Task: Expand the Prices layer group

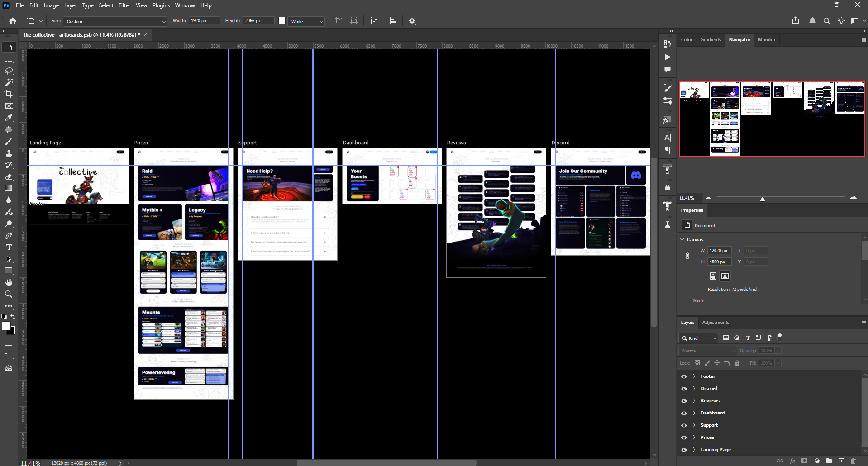Action: tap(694, 437)
